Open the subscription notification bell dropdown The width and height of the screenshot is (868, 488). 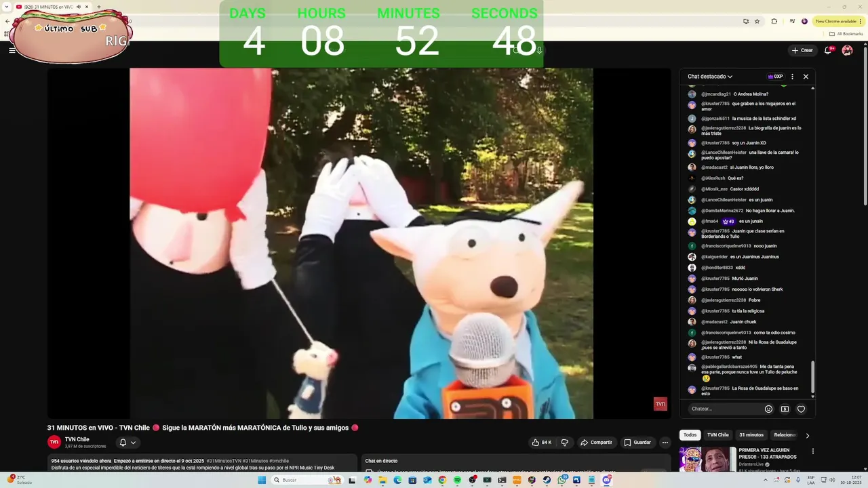[127, 443]
